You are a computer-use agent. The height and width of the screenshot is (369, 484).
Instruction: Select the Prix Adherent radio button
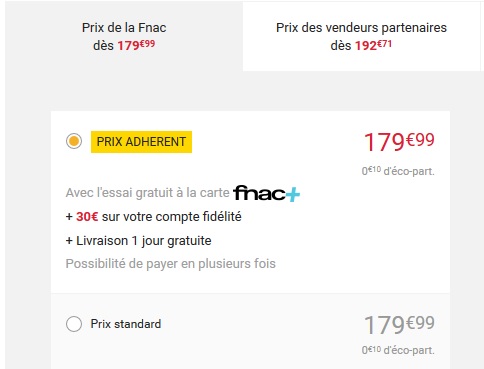(74, 141)
